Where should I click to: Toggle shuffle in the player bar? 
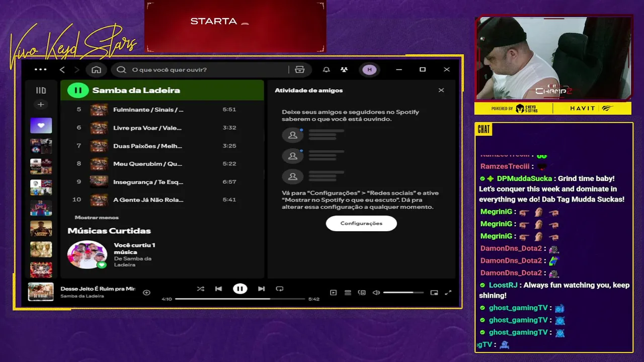201,289
